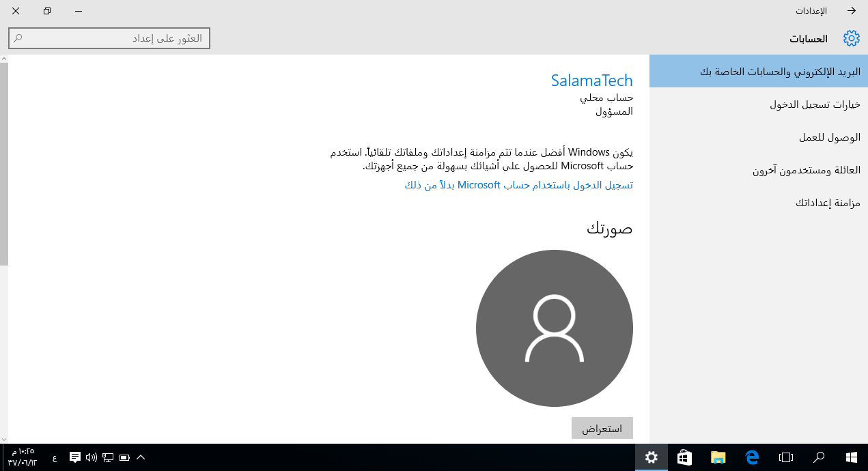Open File Explorer from the taskbar
This screenshot has height=471, width=868.
[718, 457]
